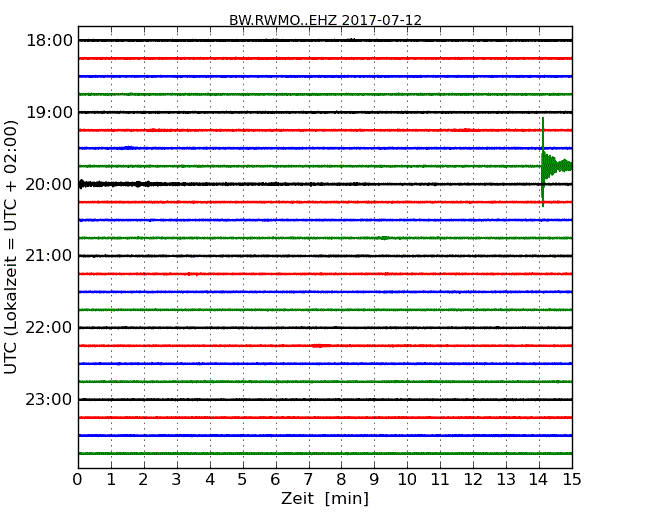Click the 18:00 time label
The height and width of the screenshot is (520, 650).
(49, 41)
